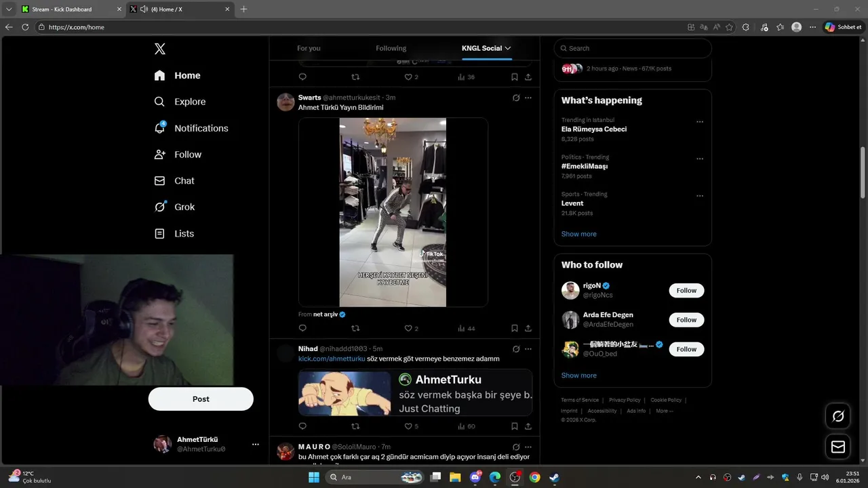Open the Explore search page
This screenshot has height=488, width=868.
coord(180,102)
